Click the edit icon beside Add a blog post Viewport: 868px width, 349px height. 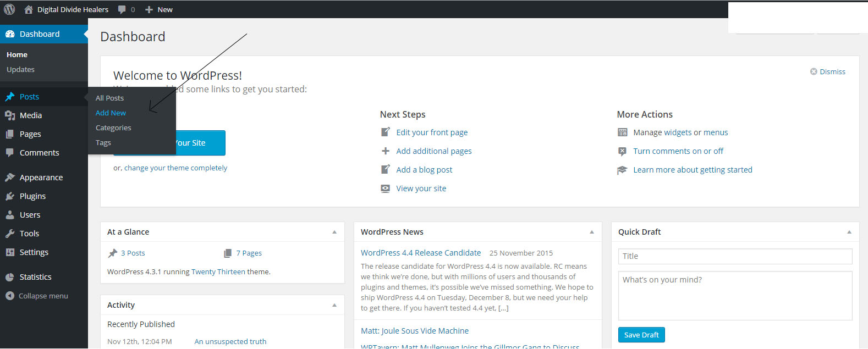[x=386, y=169]
